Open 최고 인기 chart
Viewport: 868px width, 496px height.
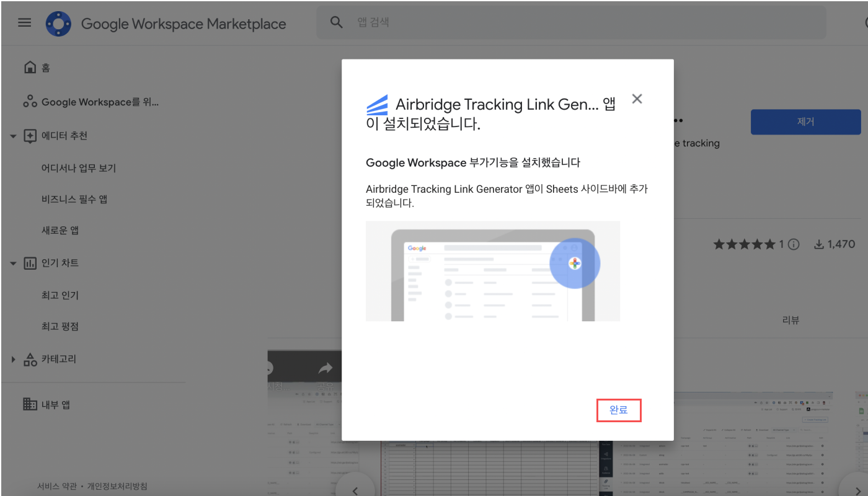[60, 295]
